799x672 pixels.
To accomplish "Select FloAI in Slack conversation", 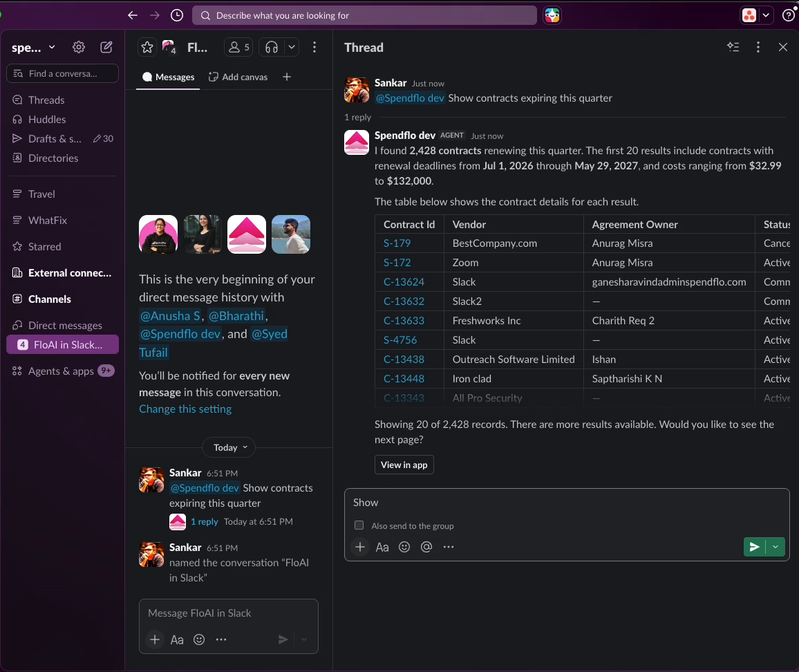I will [63, 345].
